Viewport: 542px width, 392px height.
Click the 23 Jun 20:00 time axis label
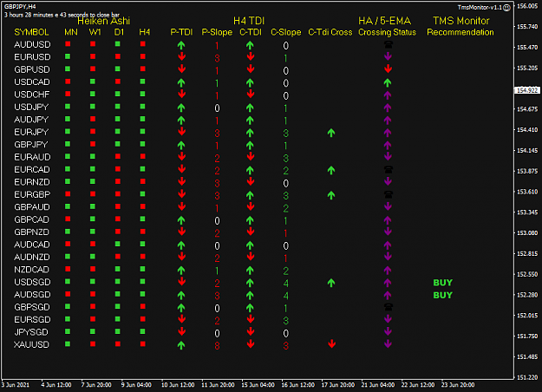click(458, 385)
